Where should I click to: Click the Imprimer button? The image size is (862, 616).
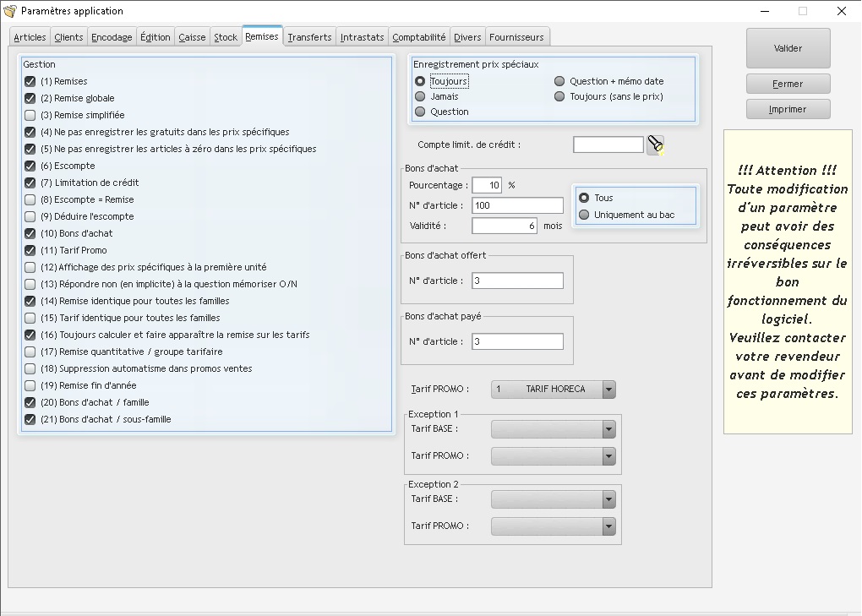click(788, 109)
